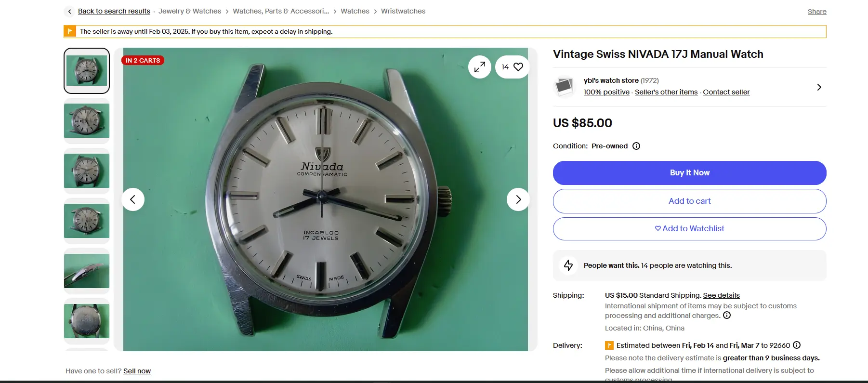Go to the previous watch photo
Image resolution: width=868 pixels, height=383 pixels.
[x=133, y=199]
